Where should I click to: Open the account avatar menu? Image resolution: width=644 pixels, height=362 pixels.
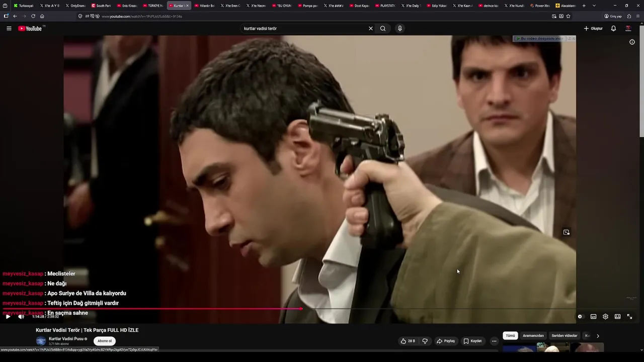pyautogui.click(x=628, y=29)
